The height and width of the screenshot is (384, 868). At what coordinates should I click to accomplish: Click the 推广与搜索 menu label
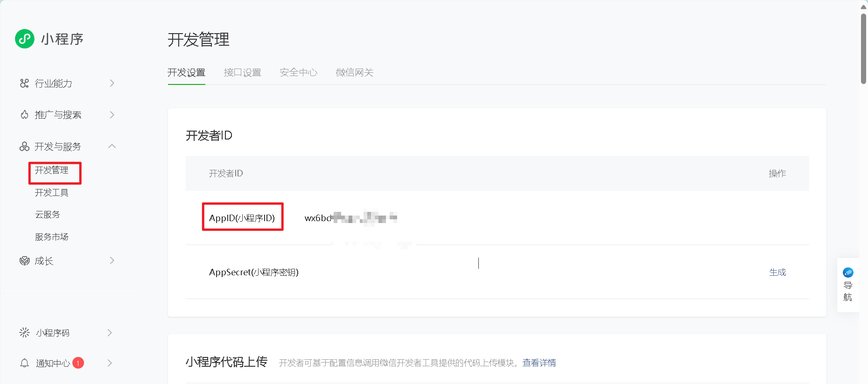pos(58,115)
